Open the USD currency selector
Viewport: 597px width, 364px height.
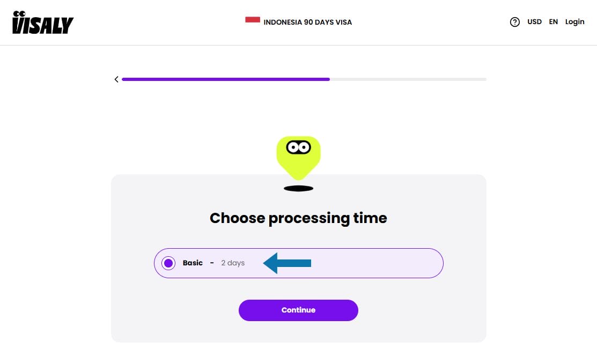coord(534,22)
